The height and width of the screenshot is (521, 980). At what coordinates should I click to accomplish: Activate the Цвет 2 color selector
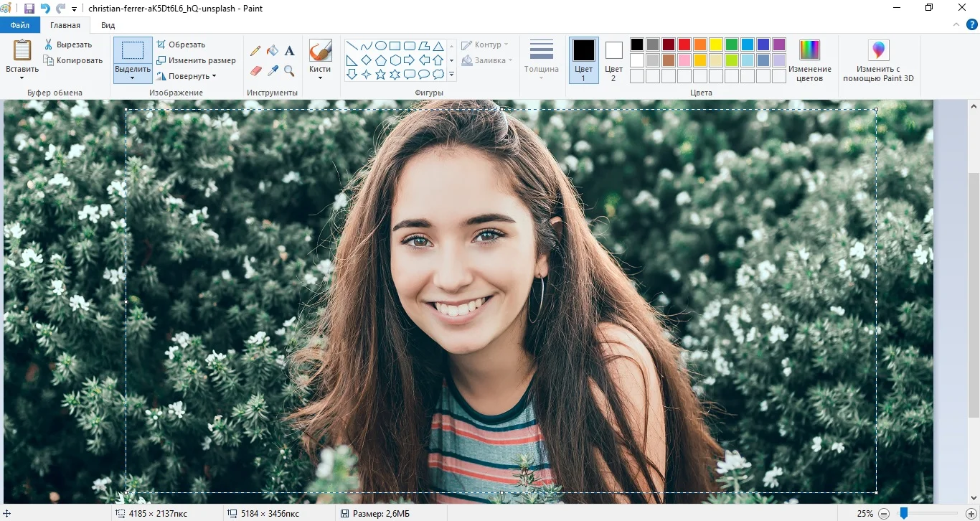click(613, 60)
